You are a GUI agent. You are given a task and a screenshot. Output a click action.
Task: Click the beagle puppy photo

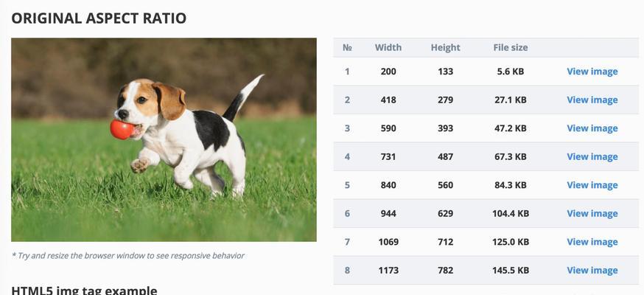164,139
